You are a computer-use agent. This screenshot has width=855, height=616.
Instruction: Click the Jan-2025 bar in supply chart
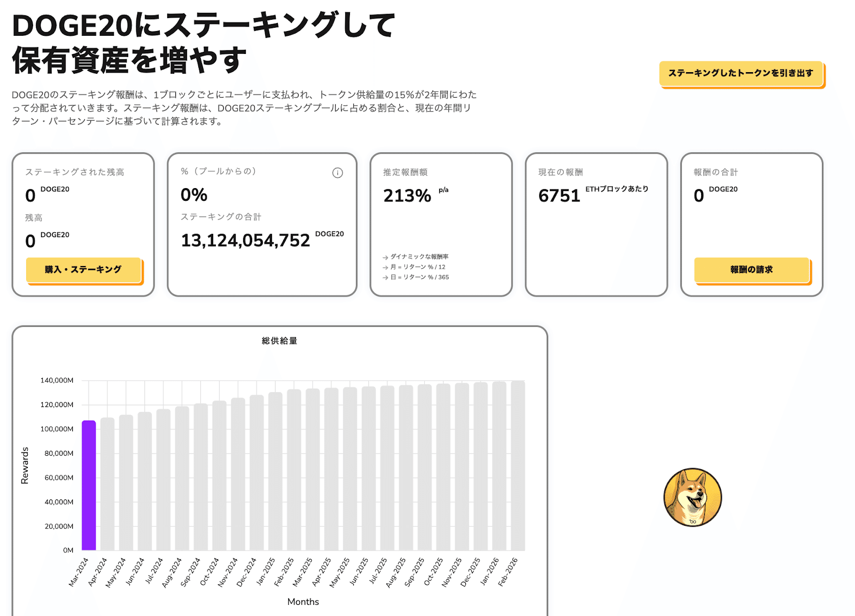click(275, 471)
